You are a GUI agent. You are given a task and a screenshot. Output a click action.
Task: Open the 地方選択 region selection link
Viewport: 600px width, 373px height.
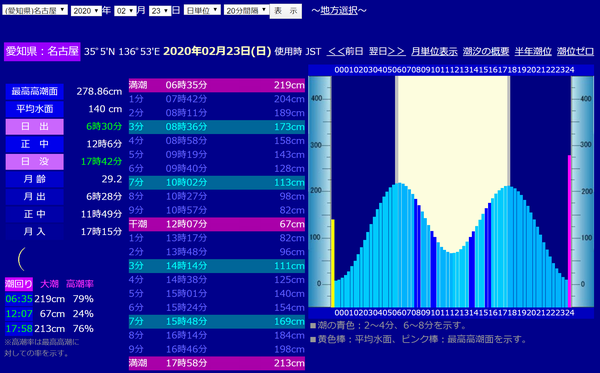point(339,10)
